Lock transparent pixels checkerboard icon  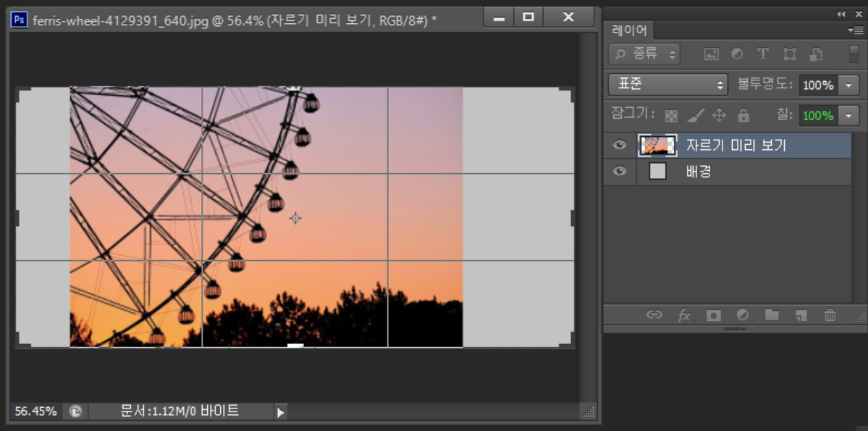click(672, 116)
